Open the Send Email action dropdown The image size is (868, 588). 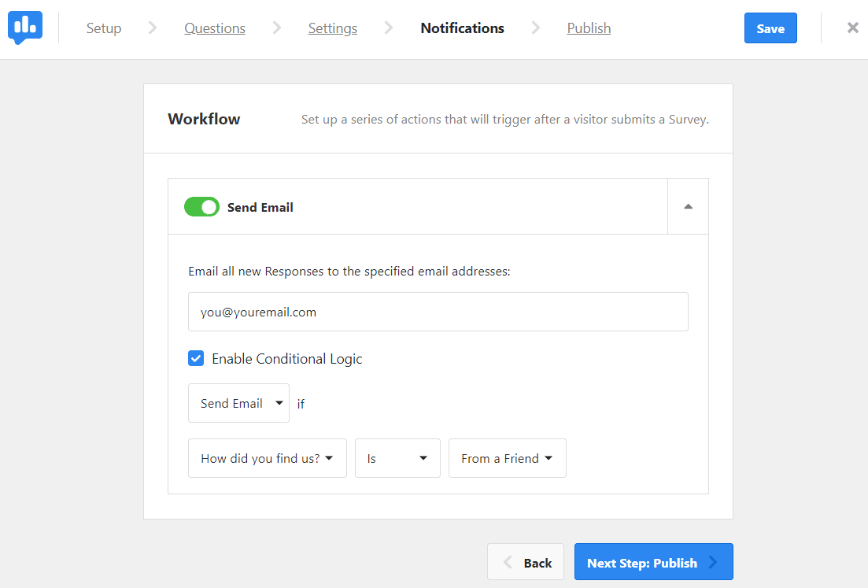pyautogui.click(x=238, y=402)
